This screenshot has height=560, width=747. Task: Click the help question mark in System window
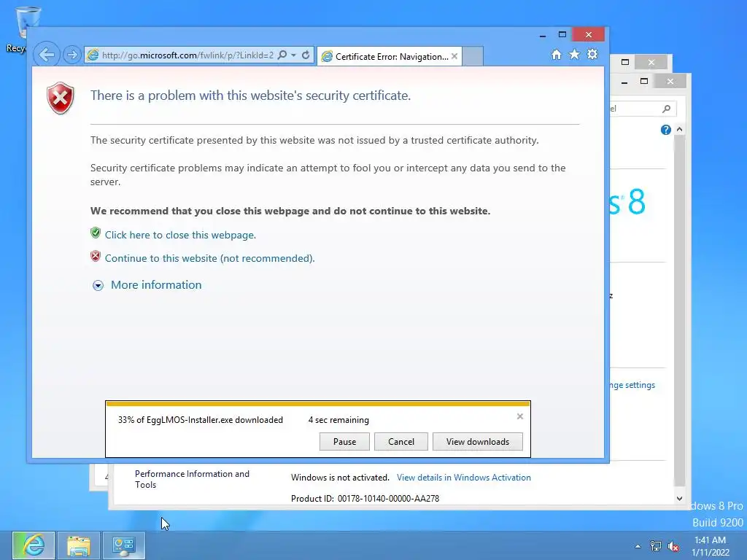(665, 130)
